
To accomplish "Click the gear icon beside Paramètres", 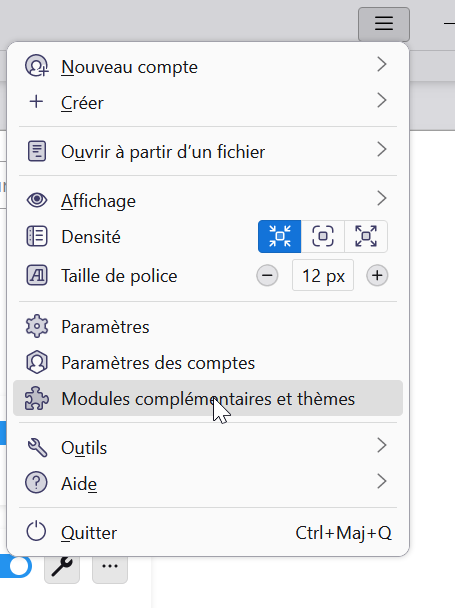I will [x=36, y=326].
